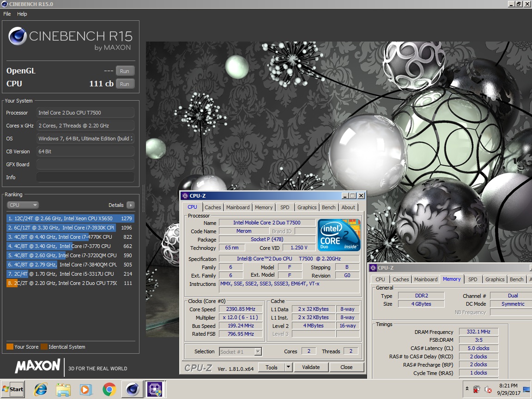Click the security alert tray icon
Viewport: 532px width, 399px height.
tap(477, 389)
